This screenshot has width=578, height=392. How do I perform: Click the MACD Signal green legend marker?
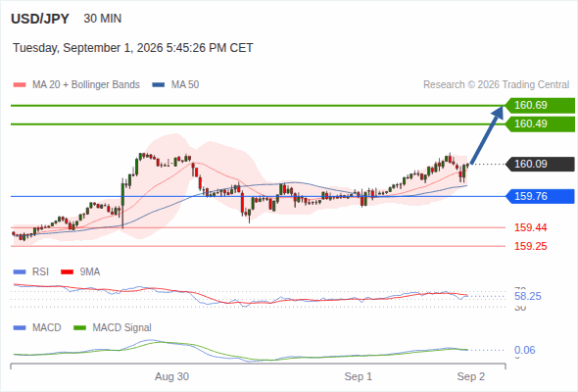pyautogui.click(x=79, y=328)
